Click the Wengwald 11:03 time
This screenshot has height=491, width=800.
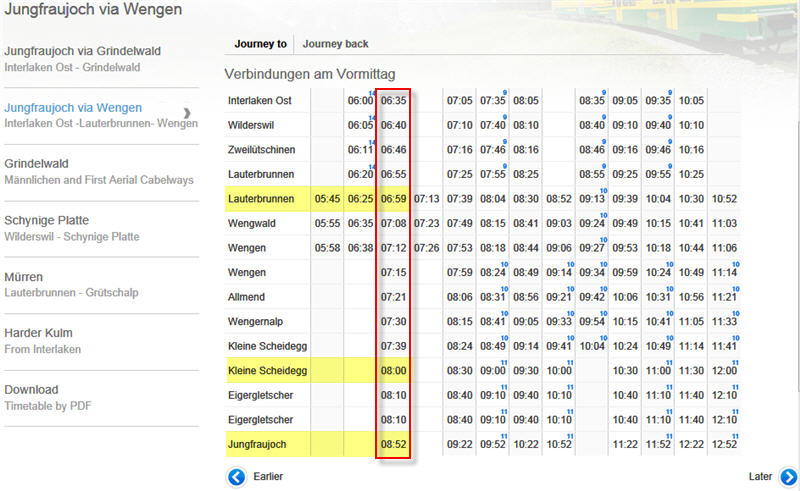point(724,223)
